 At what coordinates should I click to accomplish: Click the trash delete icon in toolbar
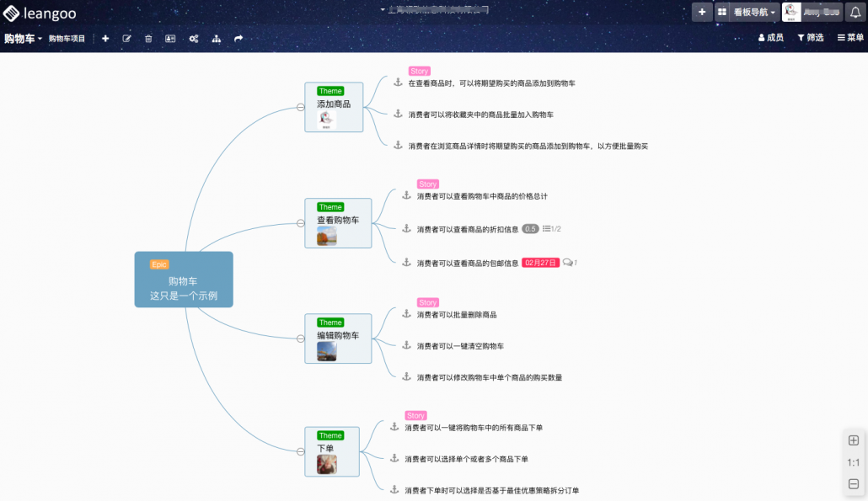pos(148,39)
